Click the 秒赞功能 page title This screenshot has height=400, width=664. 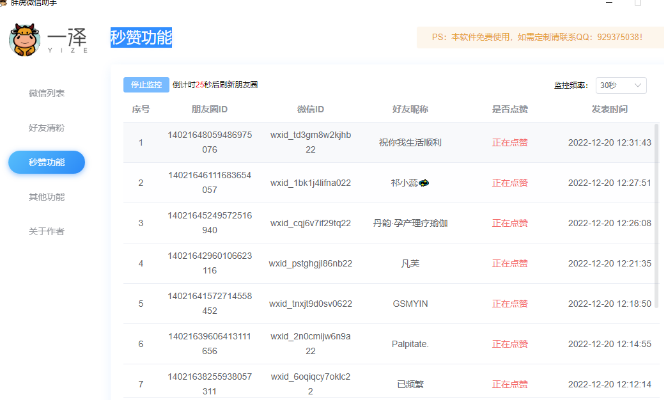tap(141, 38)
